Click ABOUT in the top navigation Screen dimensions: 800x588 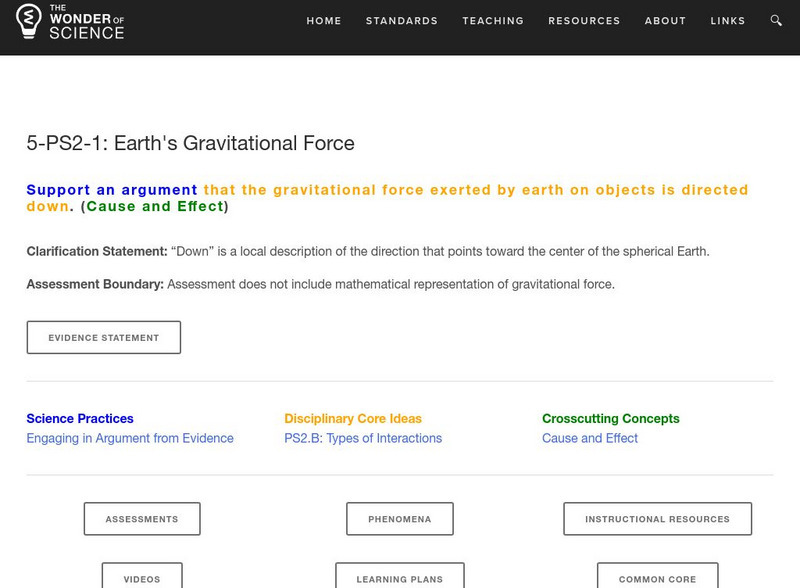pyautogui.click(x=664, y=20)
